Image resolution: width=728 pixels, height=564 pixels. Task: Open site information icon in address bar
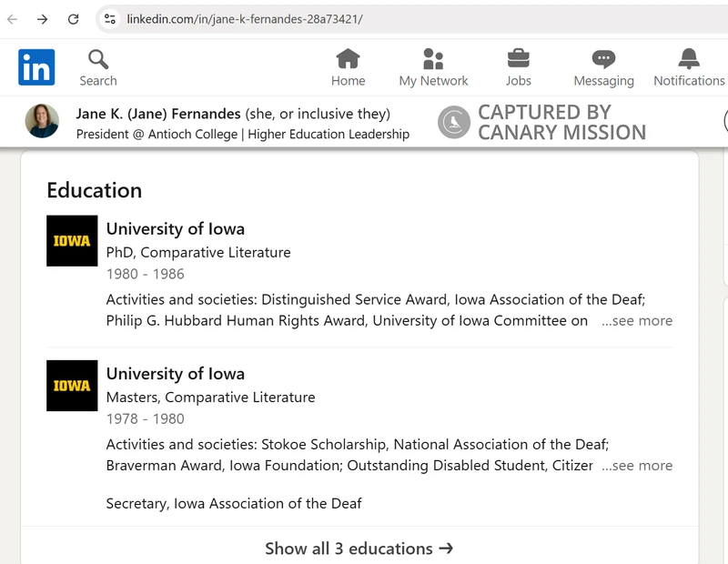(110, 19)
